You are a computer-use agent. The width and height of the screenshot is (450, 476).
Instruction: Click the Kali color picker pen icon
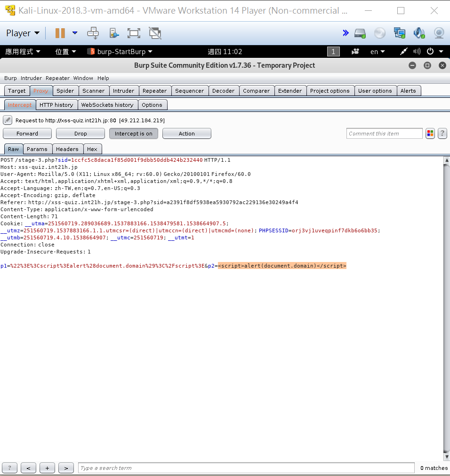pos(403,52)
